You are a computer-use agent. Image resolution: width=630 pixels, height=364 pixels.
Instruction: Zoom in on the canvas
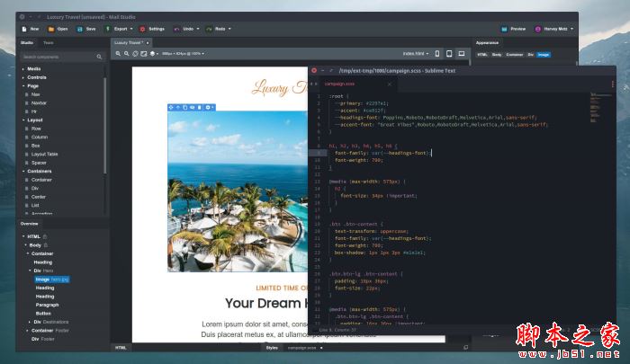tap(118, 54)
